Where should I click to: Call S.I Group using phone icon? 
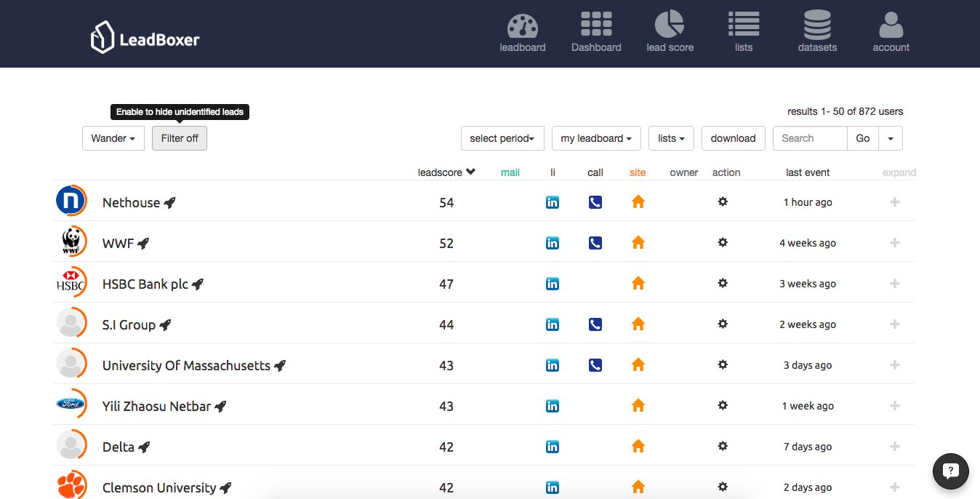pyautogui.click(x=595, y=324)
